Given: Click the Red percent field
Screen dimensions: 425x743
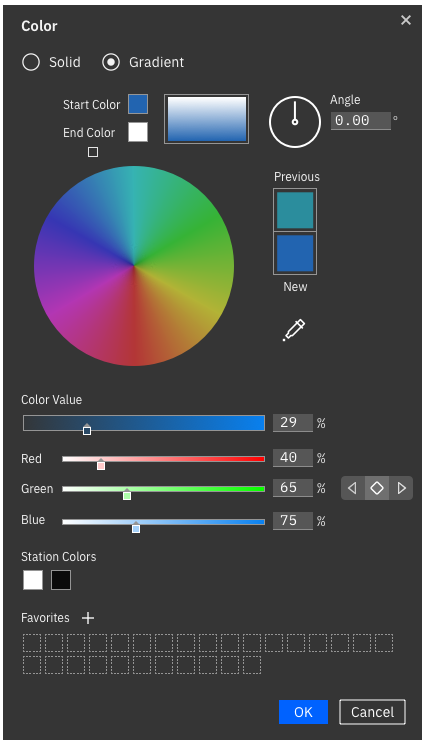Looking at the screenshot, I should 293,458.
